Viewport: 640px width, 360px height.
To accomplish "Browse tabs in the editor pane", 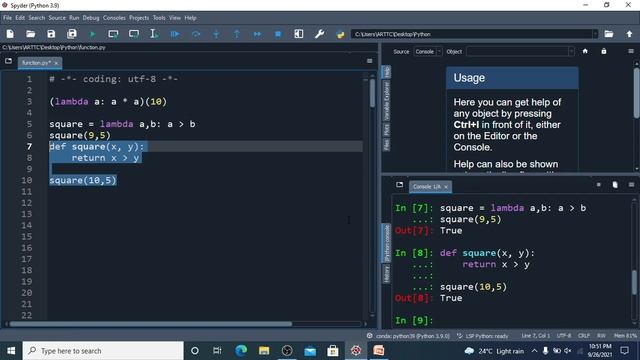I will click(9, 61).
